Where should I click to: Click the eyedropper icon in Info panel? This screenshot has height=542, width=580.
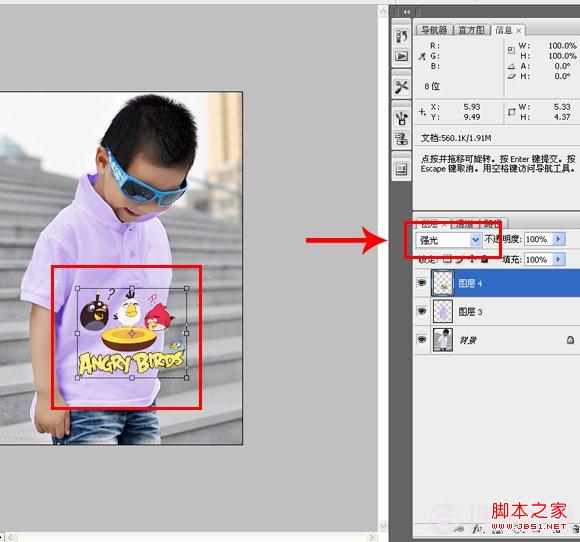coord(422,56)
